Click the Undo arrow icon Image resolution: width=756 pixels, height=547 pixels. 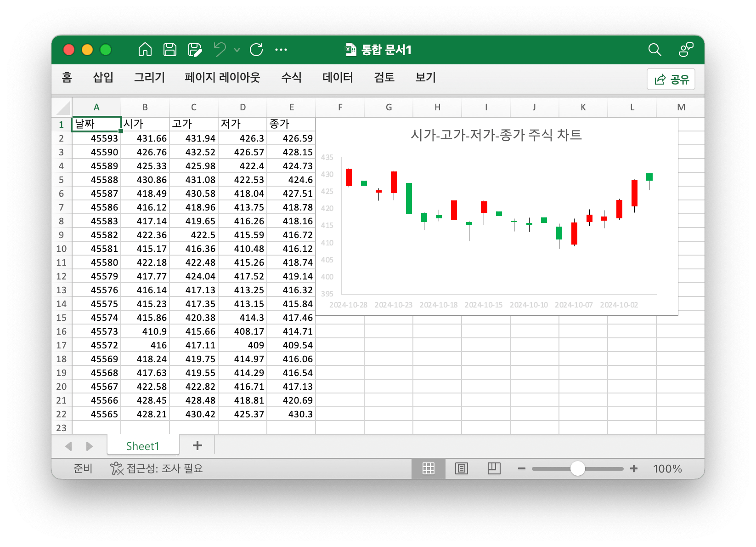(220, 49)
